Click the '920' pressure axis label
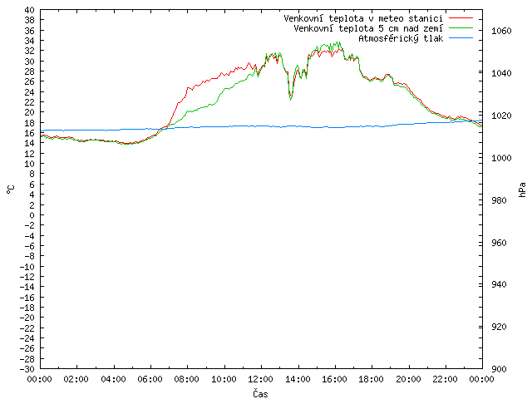Viewport: 532px width, 399px height. pos(499,327)
